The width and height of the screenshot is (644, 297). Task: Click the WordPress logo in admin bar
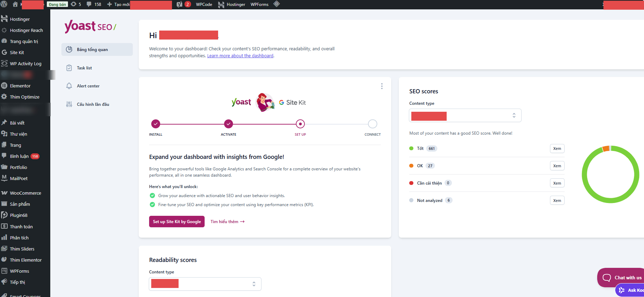pos(4,4)
